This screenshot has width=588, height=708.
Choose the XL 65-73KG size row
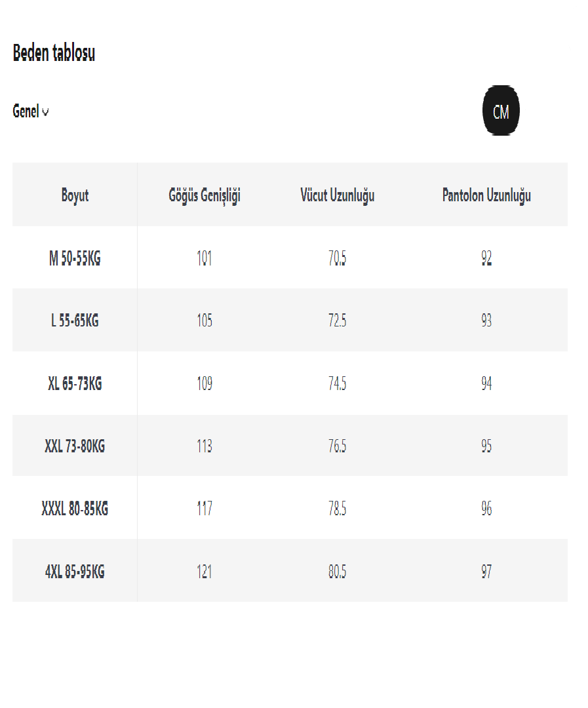click(75, 383)
